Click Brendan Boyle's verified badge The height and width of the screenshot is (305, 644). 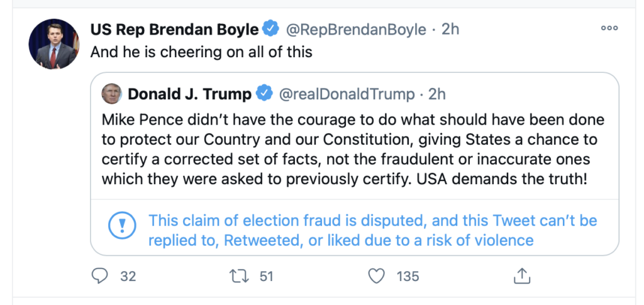coord(271,30)
